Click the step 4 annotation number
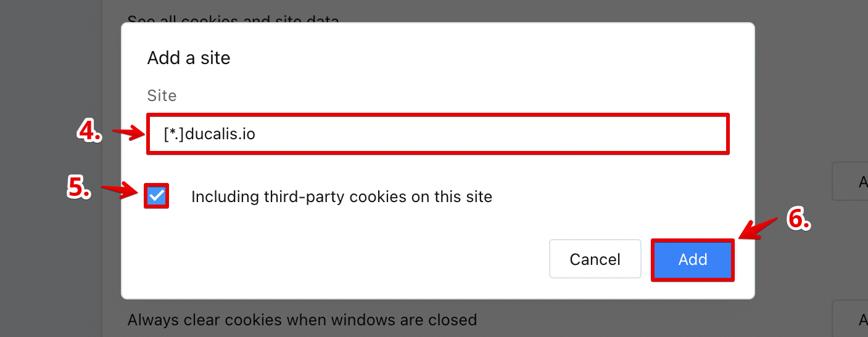 point(89,131)
